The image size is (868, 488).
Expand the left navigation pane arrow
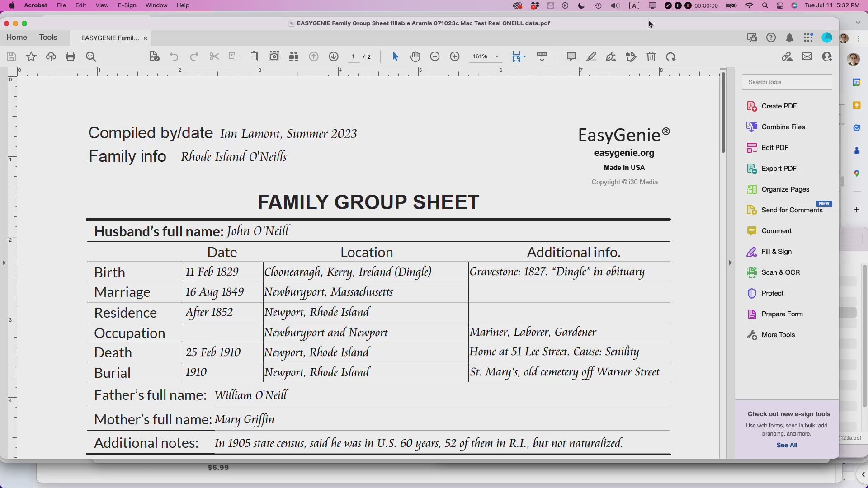4,263
